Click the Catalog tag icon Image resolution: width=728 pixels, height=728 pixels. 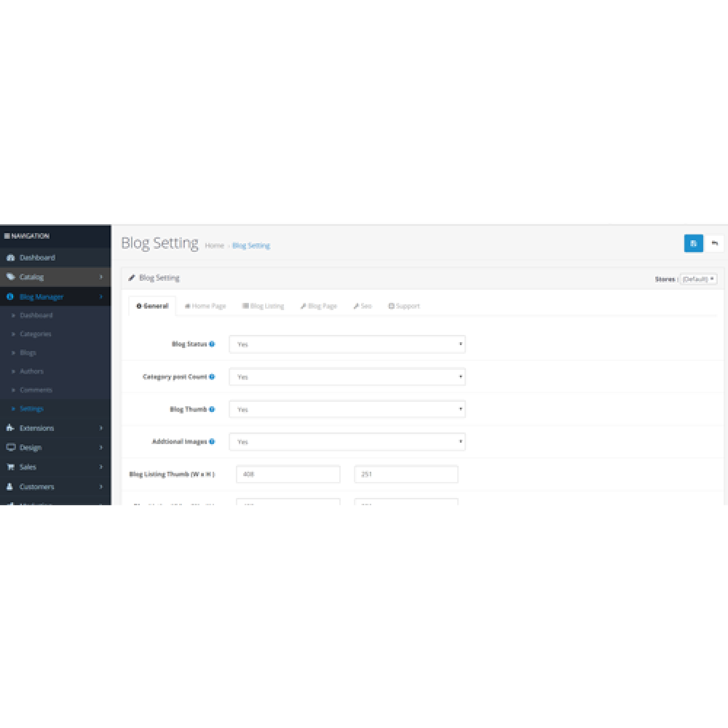click(10, 277)
